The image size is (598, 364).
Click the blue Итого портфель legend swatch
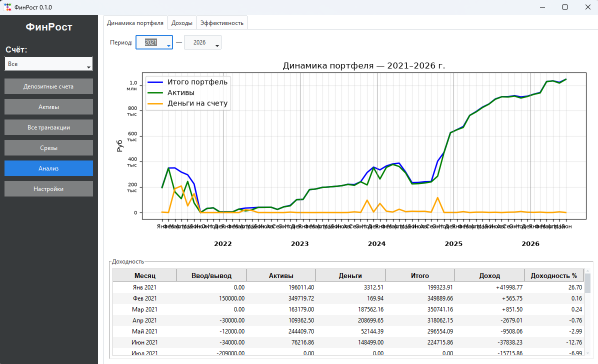[155, 82]
